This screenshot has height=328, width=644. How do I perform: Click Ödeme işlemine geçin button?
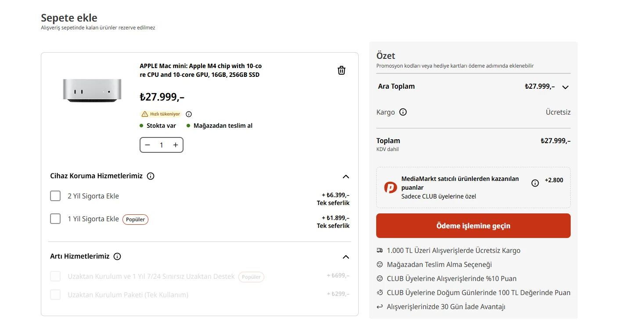point(473,226)
